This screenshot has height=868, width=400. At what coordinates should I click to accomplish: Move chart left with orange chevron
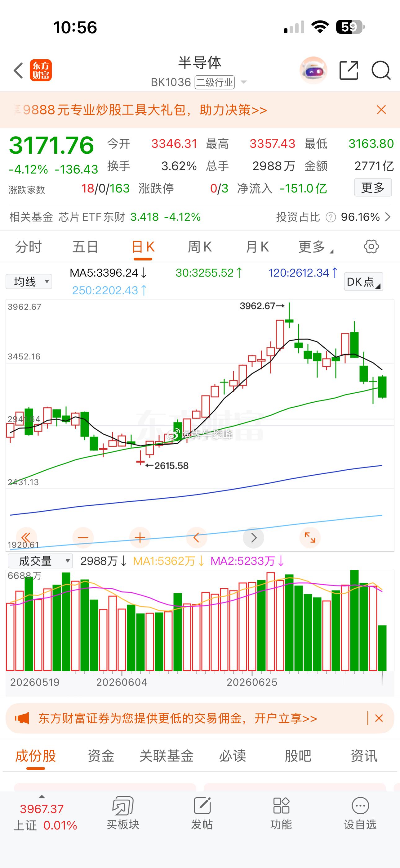point(197,537)
